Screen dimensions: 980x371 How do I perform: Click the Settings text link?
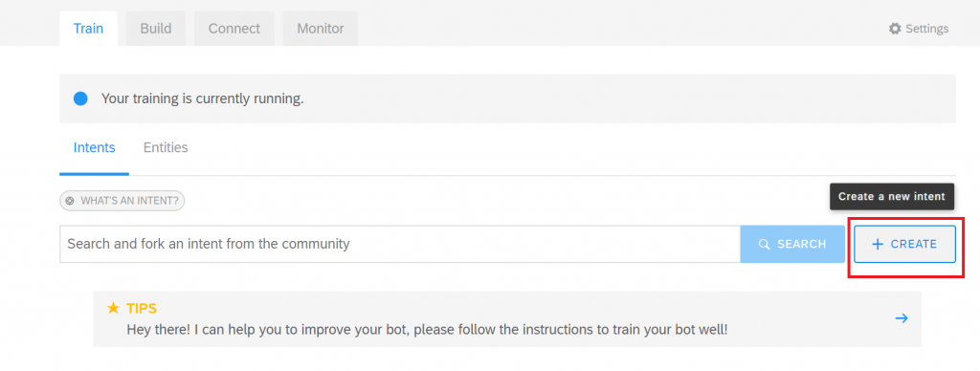(926, 29)
